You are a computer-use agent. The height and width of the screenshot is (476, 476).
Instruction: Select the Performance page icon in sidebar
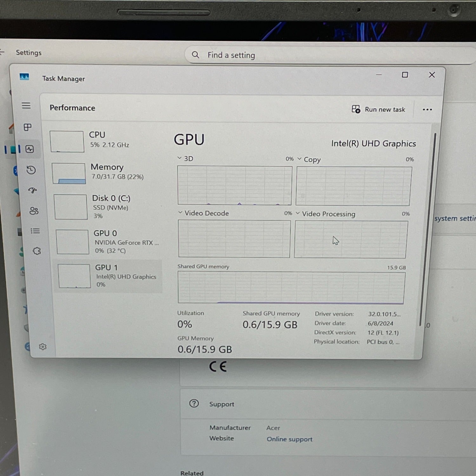(30, 149)
